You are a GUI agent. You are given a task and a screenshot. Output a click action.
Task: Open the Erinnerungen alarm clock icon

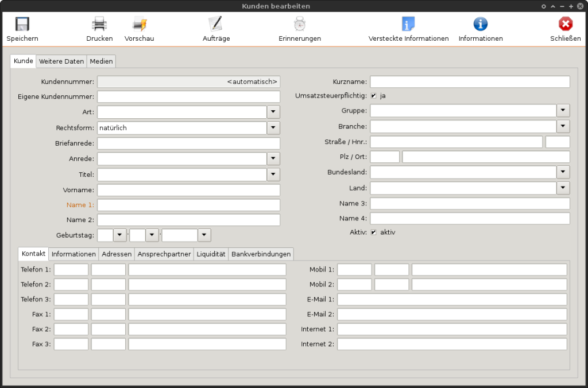click(299, 24)
